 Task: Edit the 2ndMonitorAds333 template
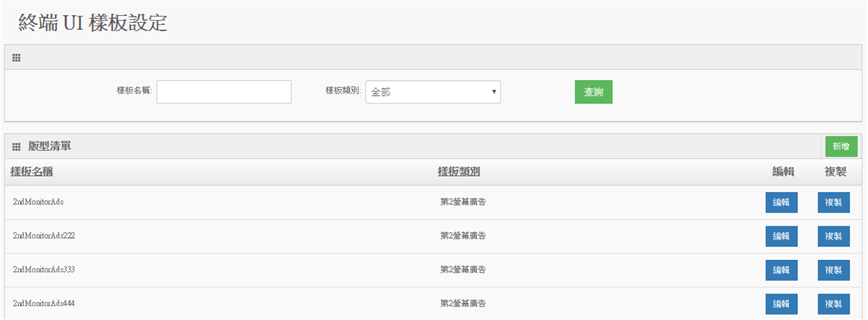tap(781, 270)
